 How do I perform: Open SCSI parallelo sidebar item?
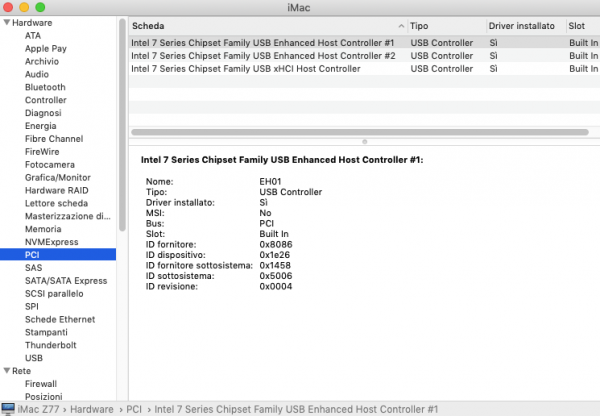click(54, 294)
